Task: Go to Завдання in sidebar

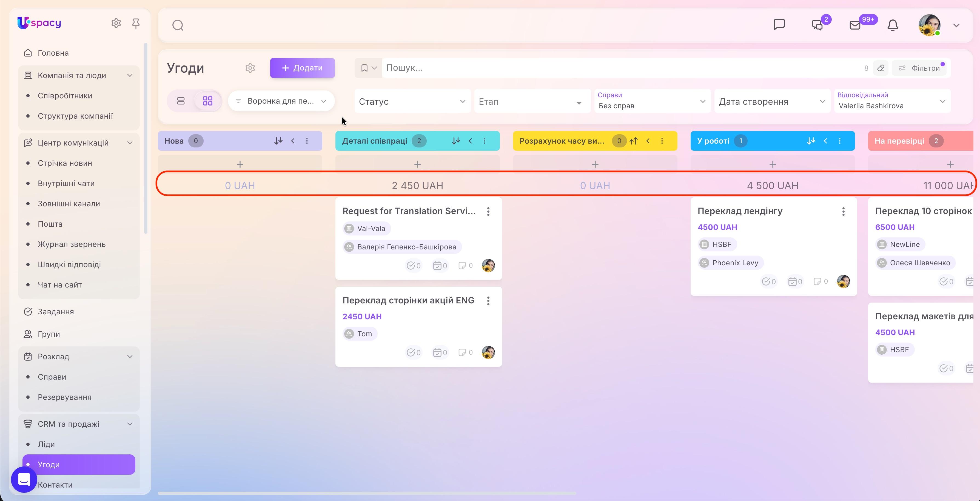Action: [56, 312]
